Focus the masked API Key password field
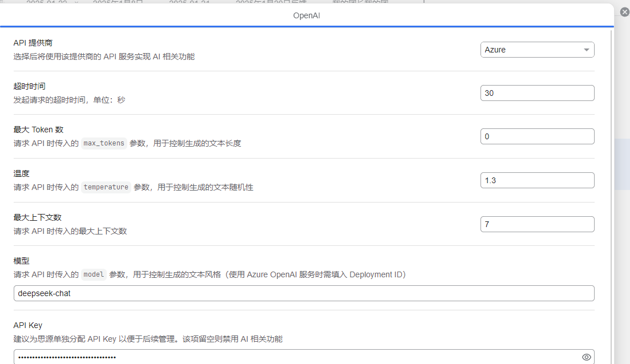Image resolution: width=630 pixels, height=364 pixels. click(x=294, y=357)
